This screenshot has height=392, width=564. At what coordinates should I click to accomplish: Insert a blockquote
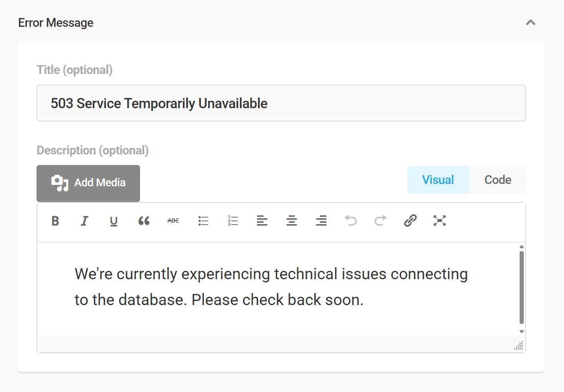point(144,221)
